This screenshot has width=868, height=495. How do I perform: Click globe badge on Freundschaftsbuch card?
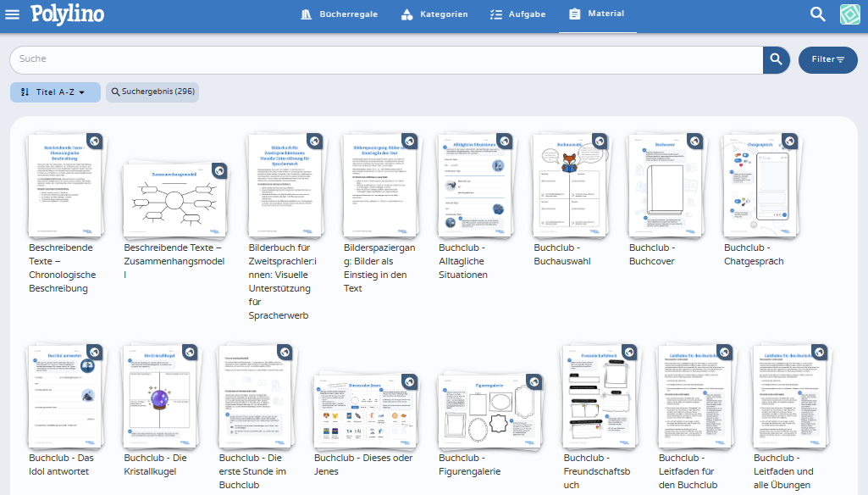pyautogui.click(x=629, y=352)
